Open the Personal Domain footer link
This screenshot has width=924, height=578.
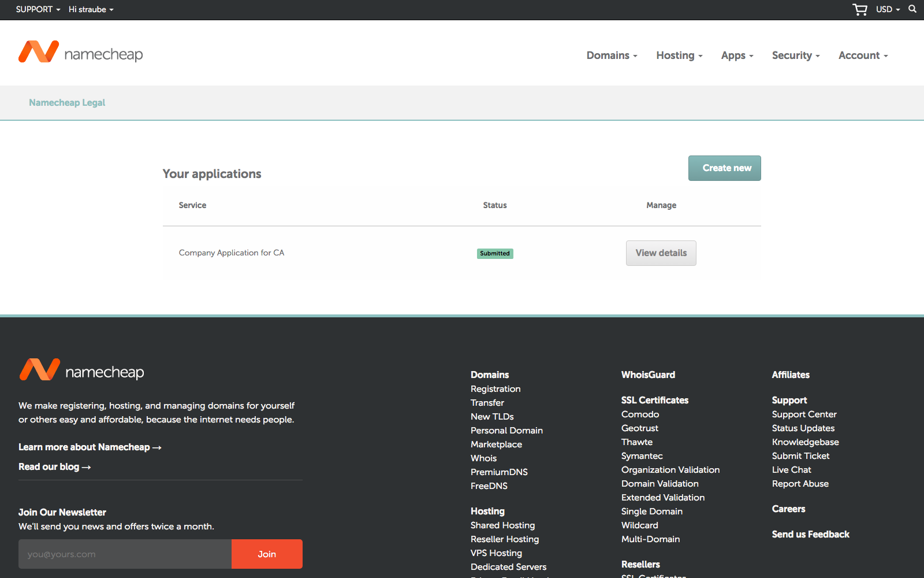tap(506, 431)
